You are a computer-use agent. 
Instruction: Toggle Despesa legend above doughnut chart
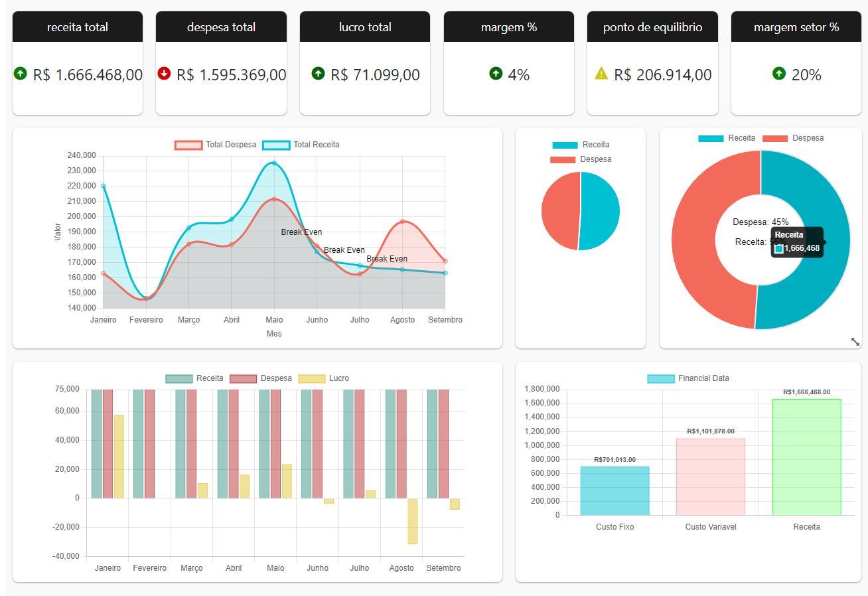[x=793, y=138]
